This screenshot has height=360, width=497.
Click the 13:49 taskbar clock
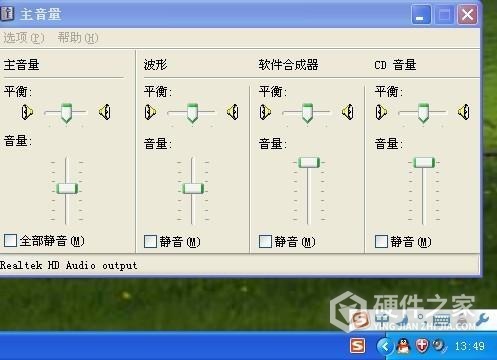(470, 346)
